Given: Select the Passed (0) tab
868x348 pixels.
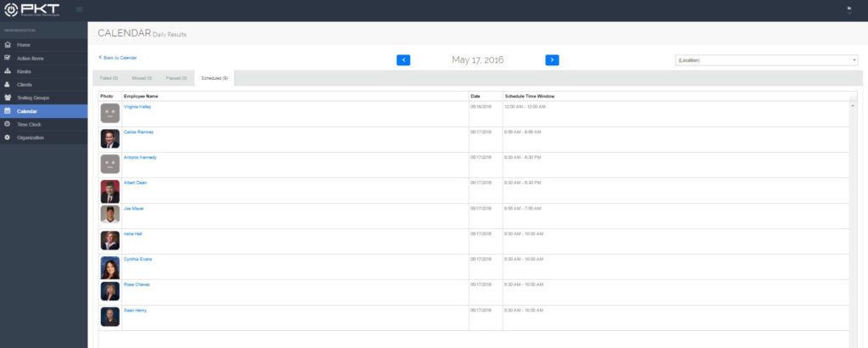Looking at the screenshot, I should pyautogui.click(x=176, y=78).
